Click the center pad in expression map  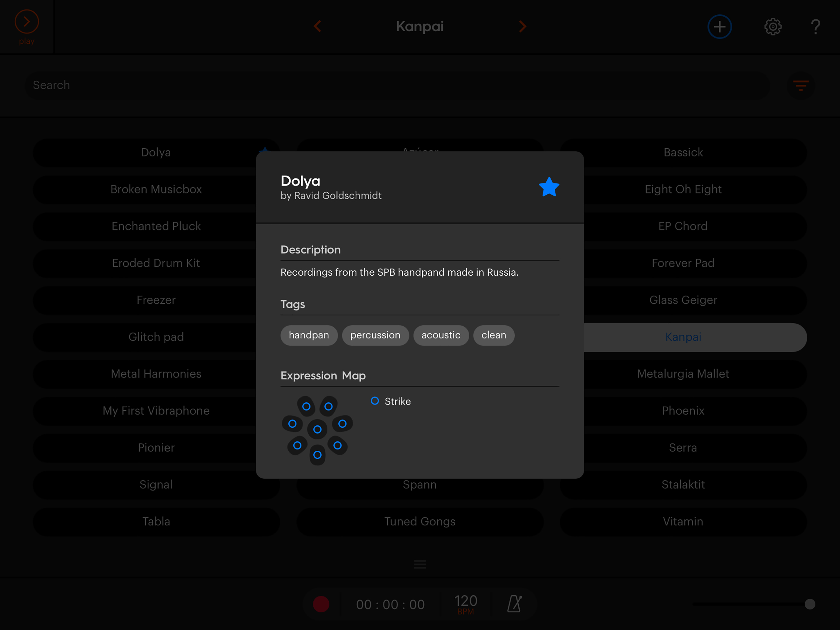(317, 429)
